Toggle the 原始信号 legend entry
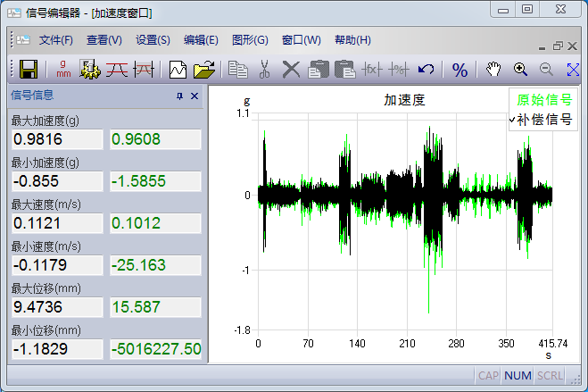The height and width of the screenshot is (392, 588). pos(544,100)
